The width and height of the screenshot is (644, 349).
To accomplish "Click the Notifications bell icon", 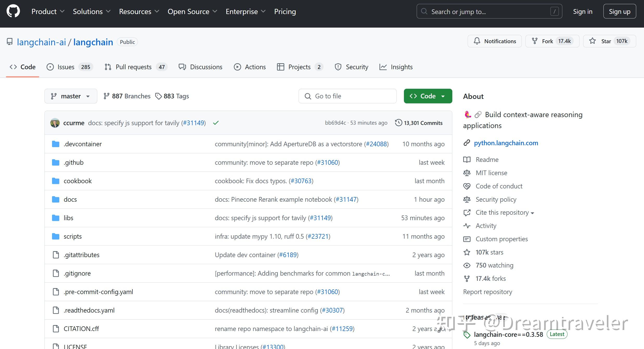I will click(x=477, y=41).
